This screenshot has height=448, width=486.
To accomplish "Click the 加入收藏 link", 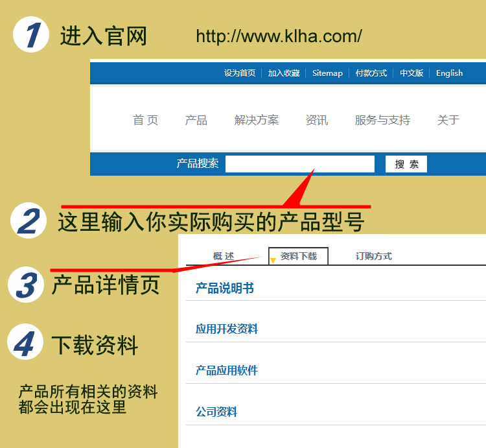I will [x=284, y=73].
